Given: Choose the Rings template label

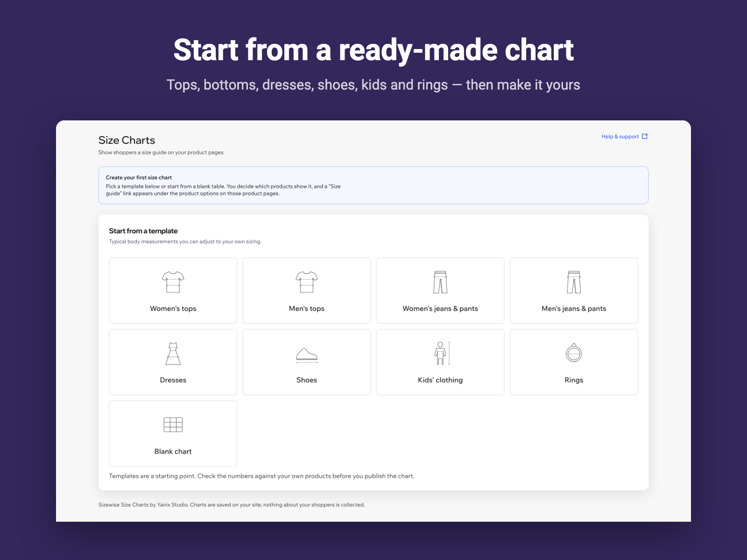Looking at the screenshot, I should click(x=574, y=380).
